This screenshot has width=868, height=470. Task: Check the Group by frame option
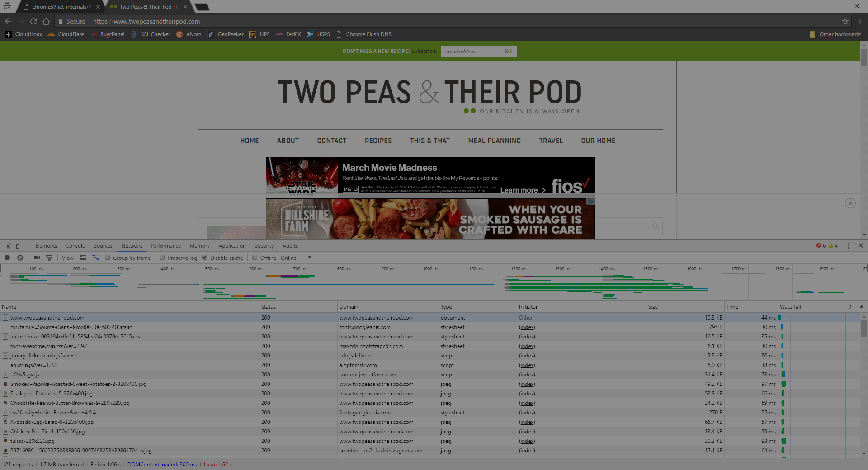[107, 258]
